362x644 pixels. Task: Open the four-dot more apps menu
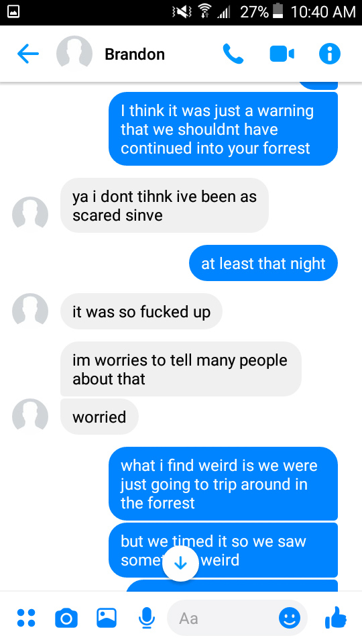[26, 618]
